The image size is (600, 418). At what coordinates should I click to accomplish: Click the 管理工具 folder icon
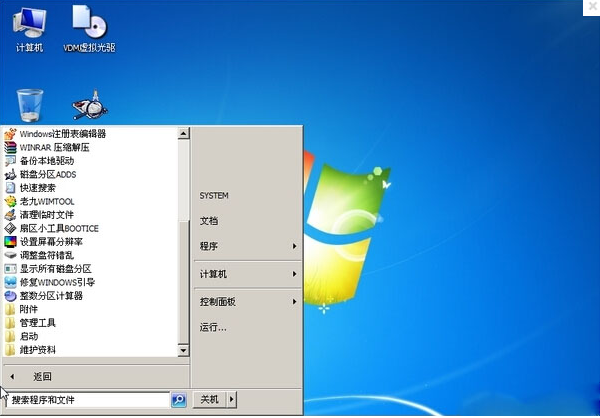pos(10,323)
